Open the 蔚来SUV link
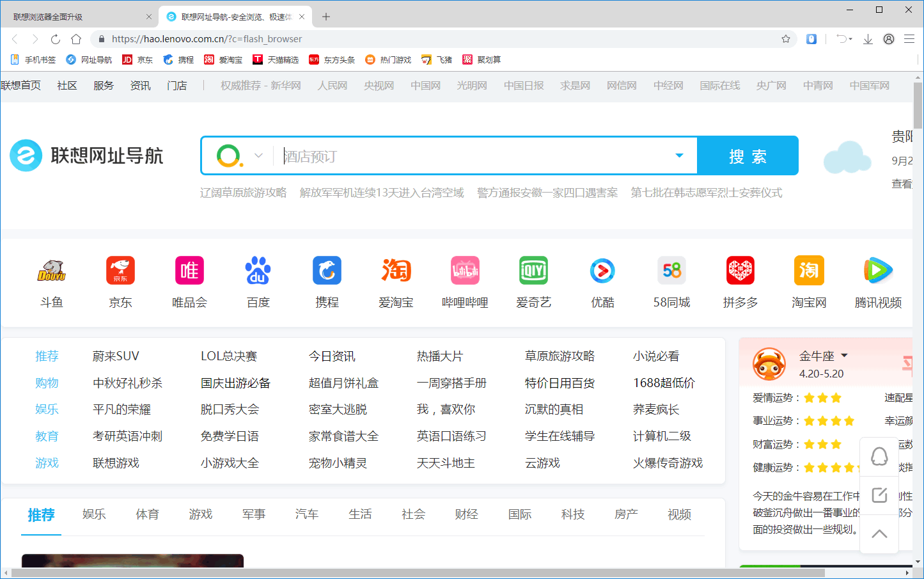 pos(116,356)
